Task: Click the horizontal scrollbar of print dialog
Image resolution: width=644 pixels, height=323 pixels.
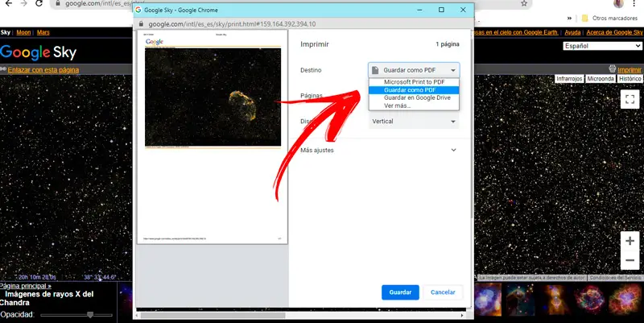Action: [213, 316]
